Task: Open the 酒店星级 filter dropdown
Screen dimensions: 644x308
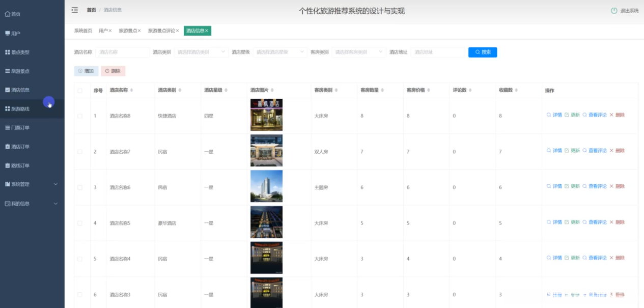Action: tap(280, 52)
